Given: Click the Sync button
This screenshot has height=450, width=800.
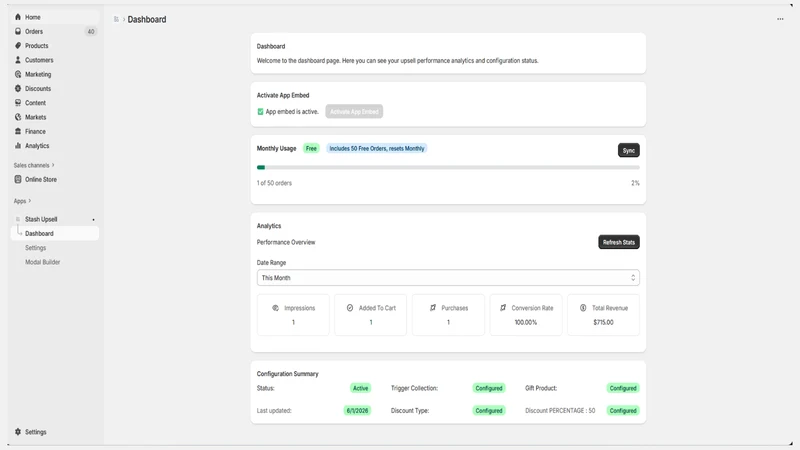Looking at the screenshot, I should (x=629, y=150).
